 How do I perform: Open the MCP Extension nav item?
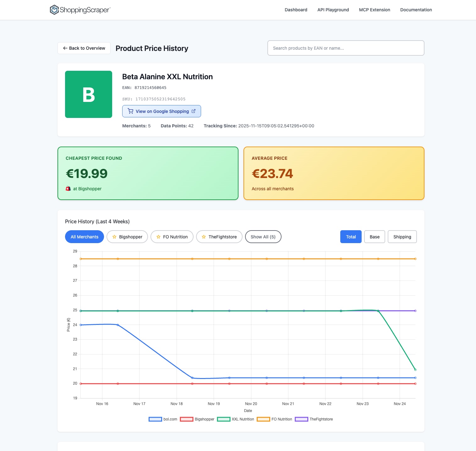(375, 10)
